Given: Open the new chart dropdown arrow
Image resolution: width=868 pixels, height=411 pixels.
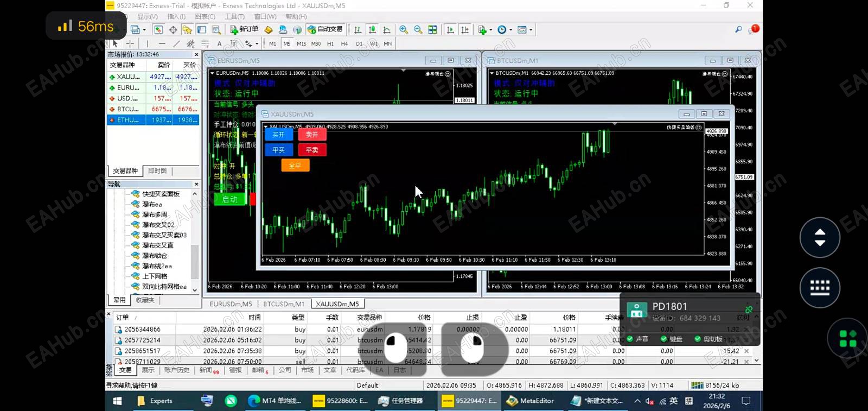Looking at the screenshot, I should (x=144, y=30).
